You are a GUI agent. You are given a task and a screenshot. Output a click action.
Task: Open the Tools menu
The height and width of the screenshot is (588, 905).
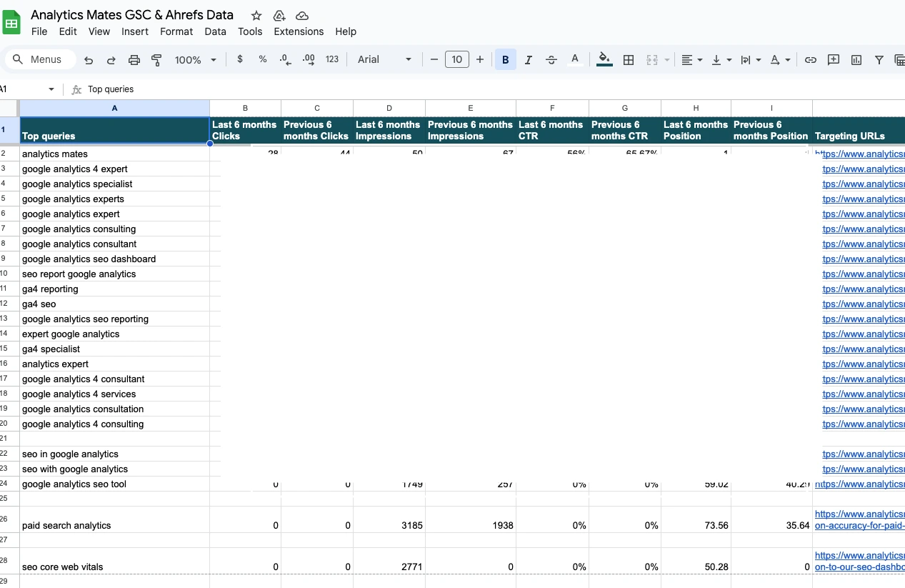point(250,31)
